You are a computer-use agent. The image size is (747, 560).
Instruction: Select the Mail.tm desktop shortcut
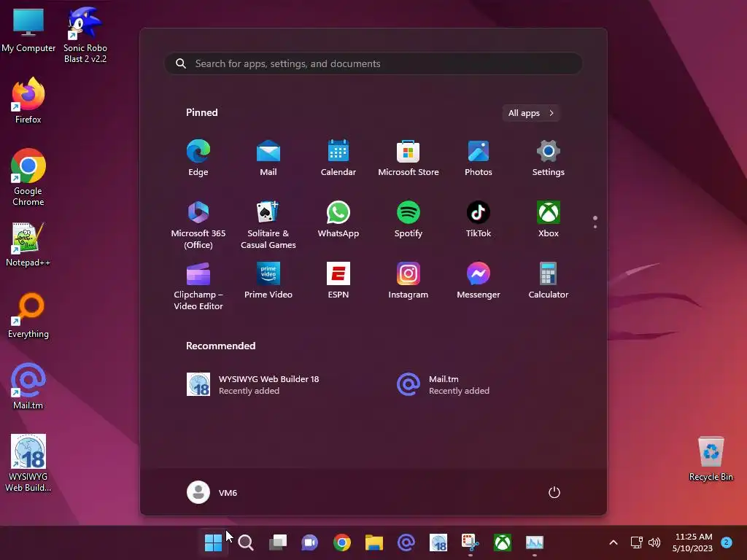click(x=28, y=386)
